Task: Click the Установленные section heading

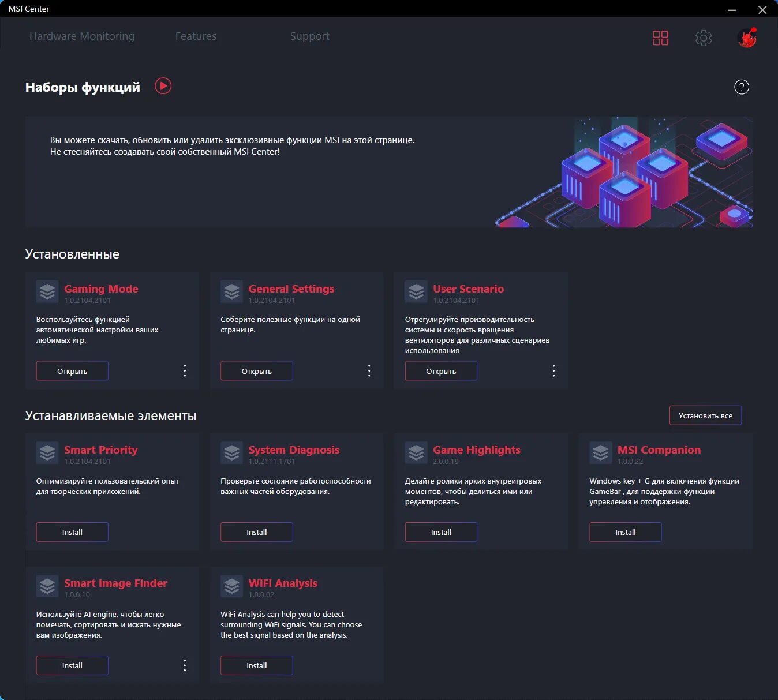Action: [72, 254]
